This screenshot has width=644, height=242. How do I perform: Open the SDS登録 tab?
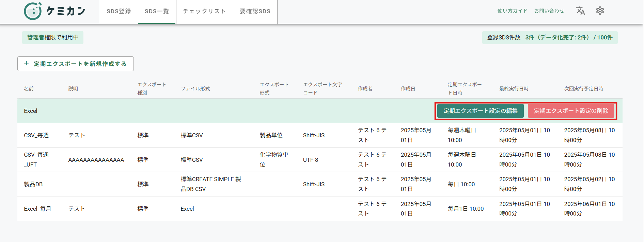pos(119,12)
